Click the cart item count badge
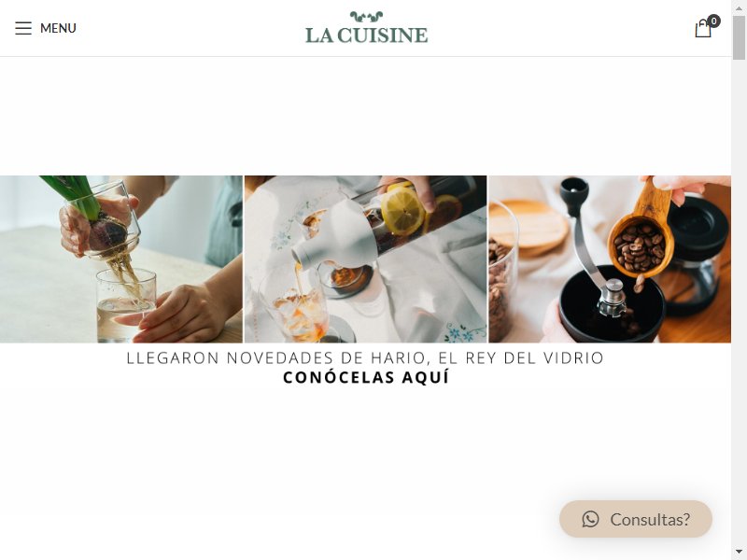Viewport: 747px width, 560px height. click(x=713, y=21)
